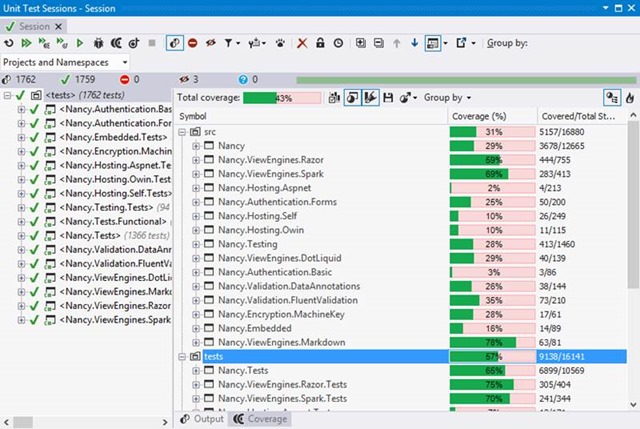Collapse the root <tests> tree node
The width and height of the screenshot is (640, 429).
[7, 96]
